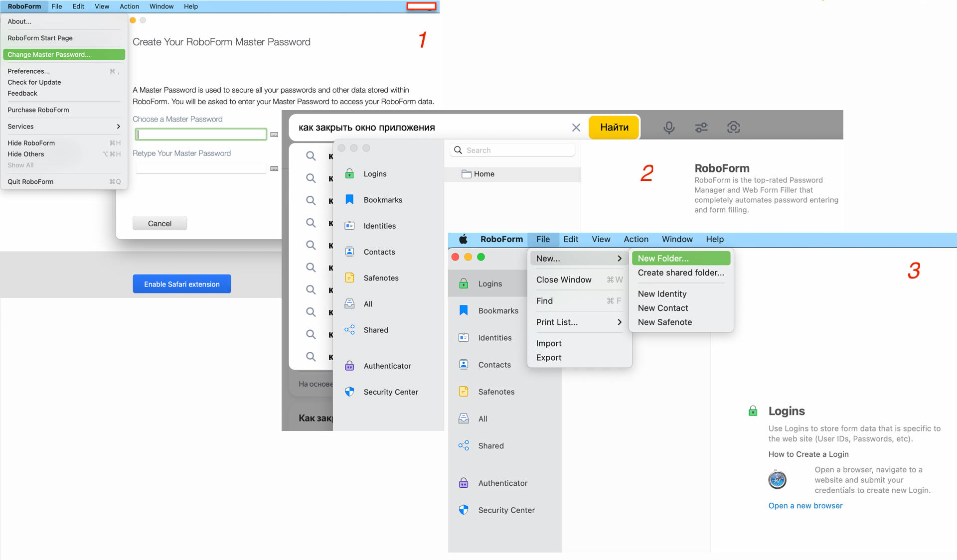This screenshot has height=560, width=957.
Task: Select the Home folder row
Action: pyautogui.click(x=512, y=174)
